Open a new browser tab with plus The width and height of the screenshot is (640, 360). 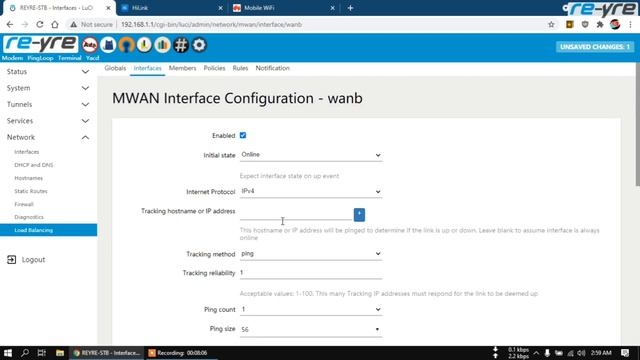pyautogui.click(x=350, y=8)
